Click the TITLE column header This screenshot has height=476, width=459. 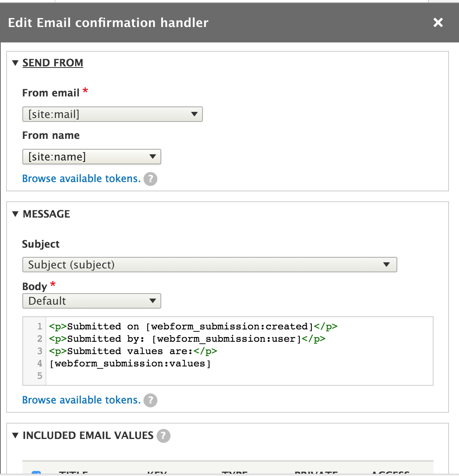point(74,474)
